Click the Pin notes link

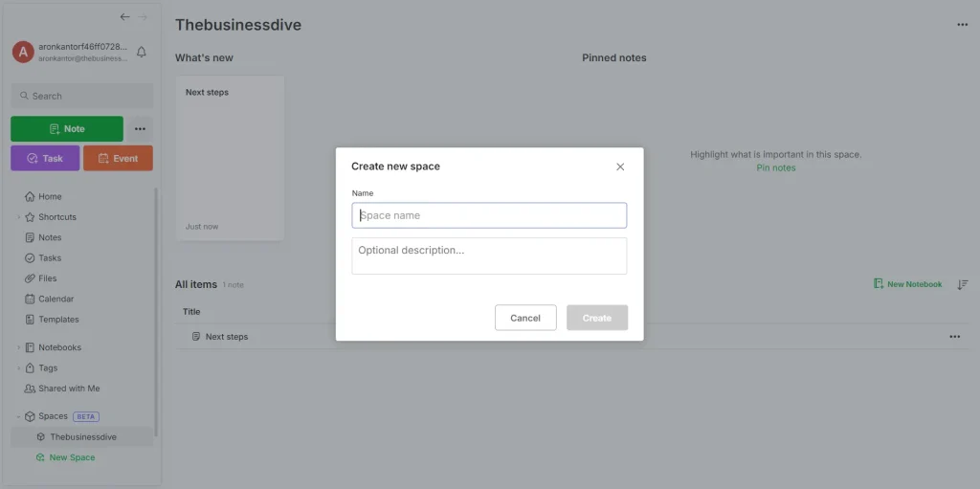pos(775,167)
